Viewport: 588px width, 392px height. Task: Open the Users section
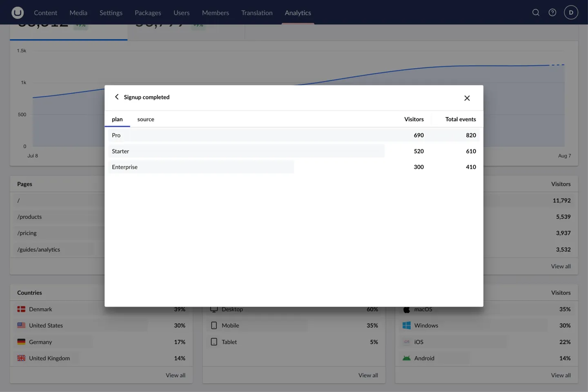point(181,13)
